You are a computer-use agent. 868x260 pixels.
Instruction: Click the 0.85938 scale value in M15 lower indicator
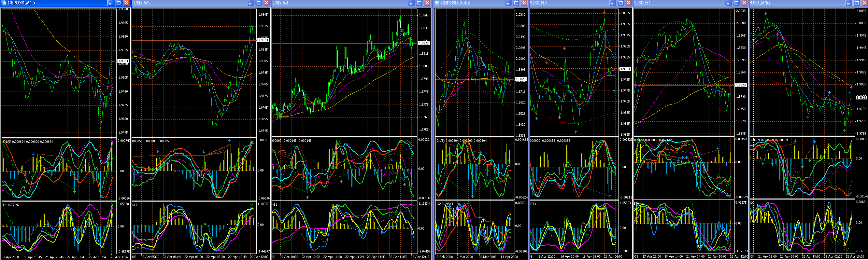[123, 204]
